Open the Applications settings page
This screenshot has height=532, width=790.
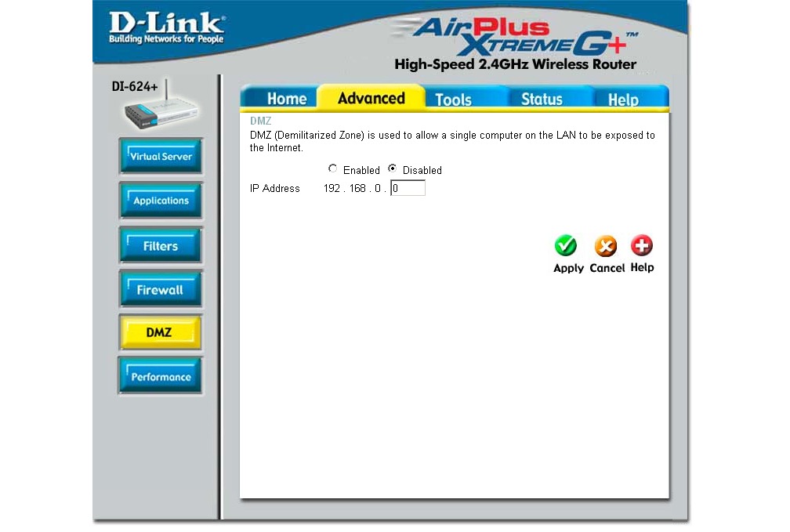pos(161,201)
